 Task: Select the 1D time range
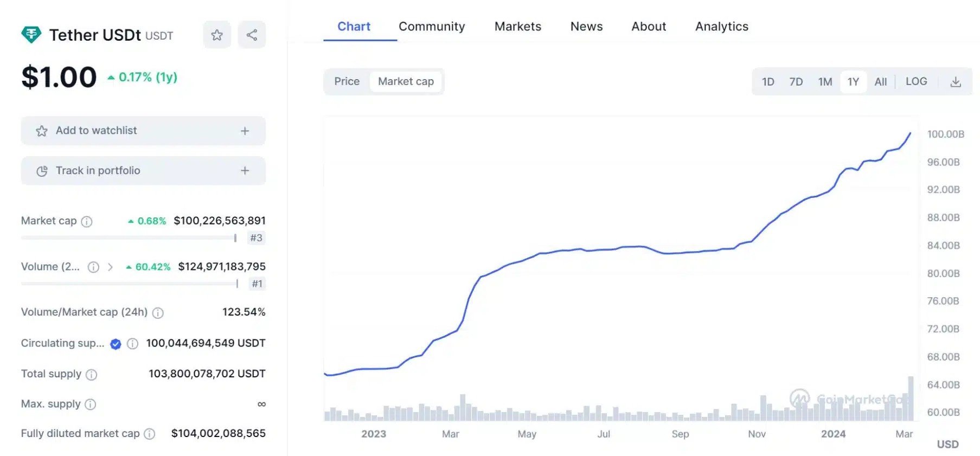[768, 82]
